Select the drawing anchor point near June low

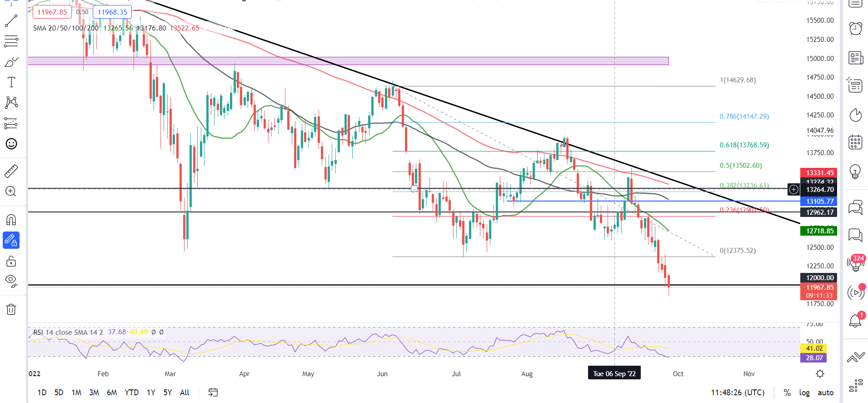click(x=414, y=188)
